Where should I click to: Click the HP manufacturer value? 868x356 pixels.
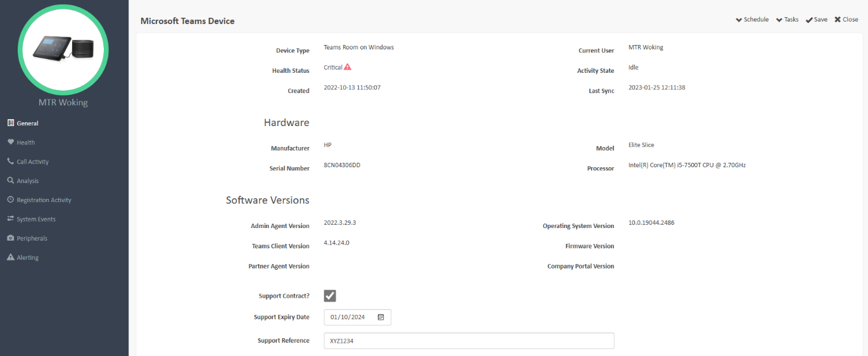327,145
